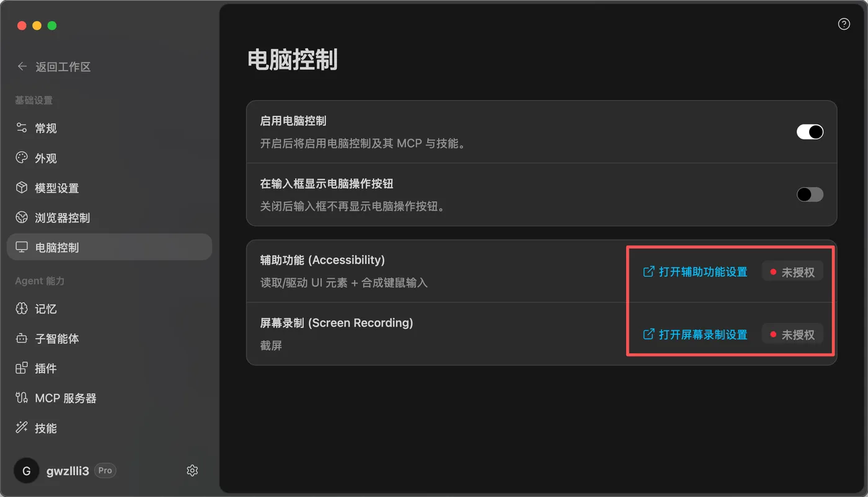The height and width of the screenshot is (497, 868).
Task: Open 外观 palette icon in sidebar
Action: click(22, 158)
